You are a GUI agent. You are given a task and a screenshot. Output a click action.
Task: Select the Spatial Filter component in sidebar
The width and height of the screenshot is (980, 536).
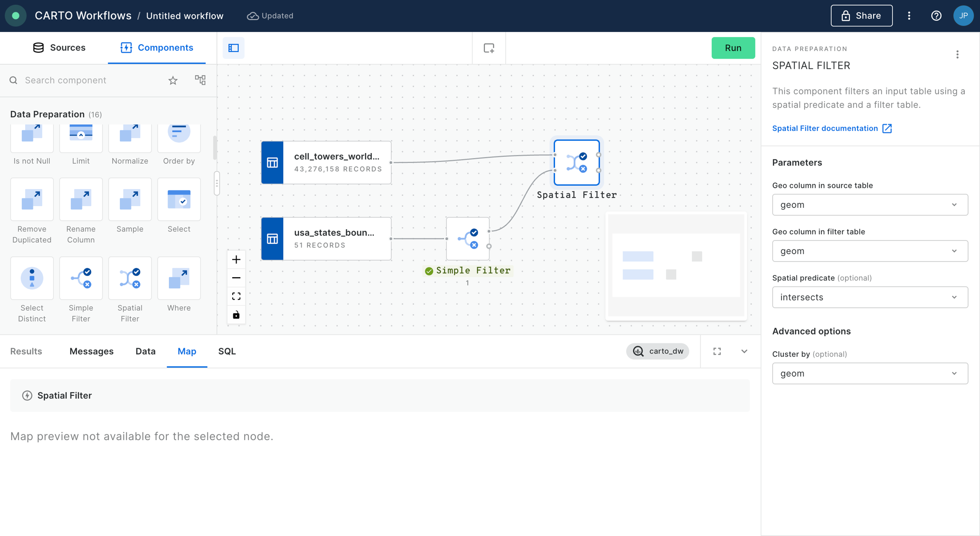130,279
